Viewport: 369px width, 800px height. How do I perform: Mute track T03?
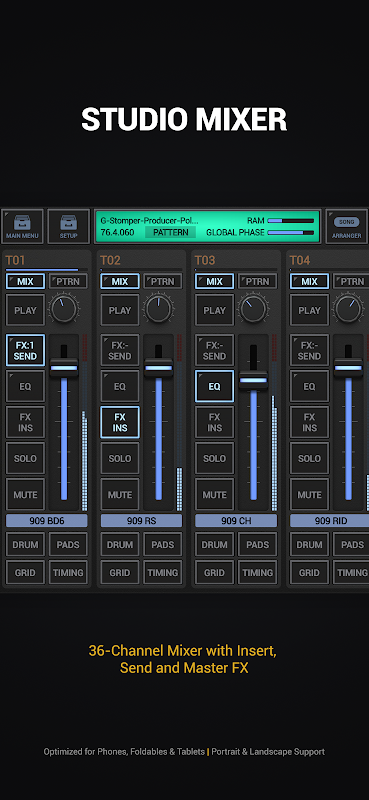click(x=215, y=494)
